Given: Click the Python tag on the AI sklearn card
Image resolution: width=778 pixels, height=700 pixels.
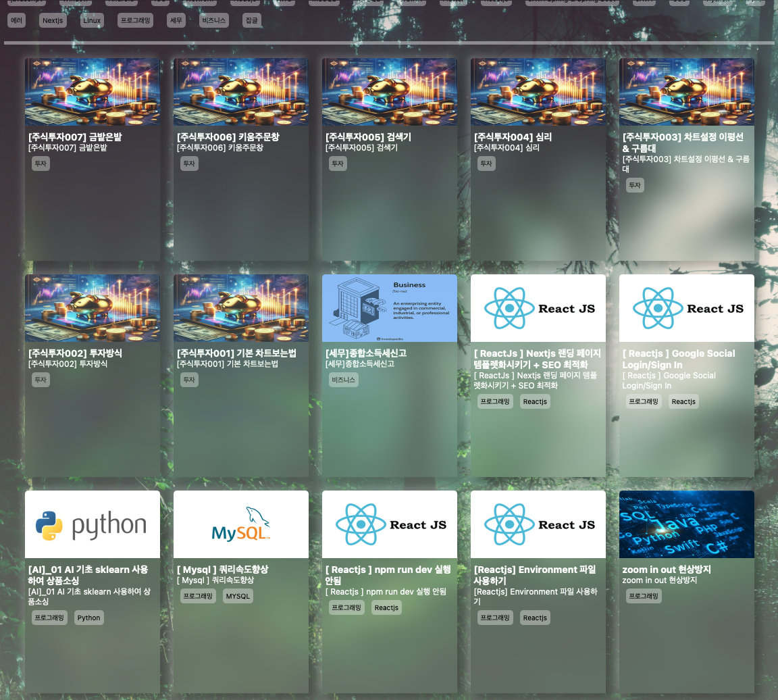Looking at the screenshot, I should 88,618.
